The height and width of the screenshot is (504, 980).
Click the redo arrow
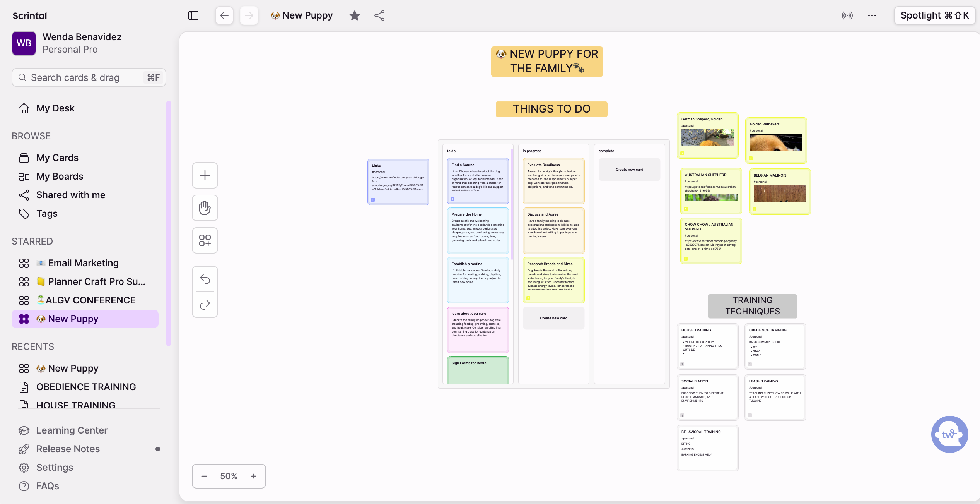(205, 305)
